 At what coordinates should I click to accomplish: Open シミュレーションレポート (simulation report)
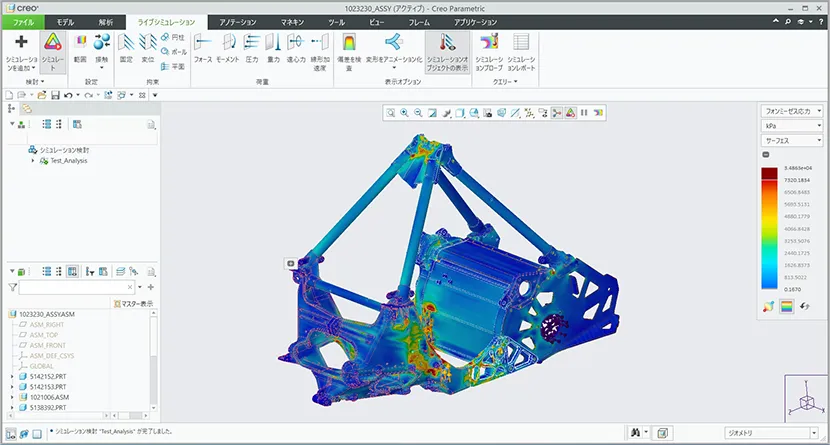coord(521,52)
